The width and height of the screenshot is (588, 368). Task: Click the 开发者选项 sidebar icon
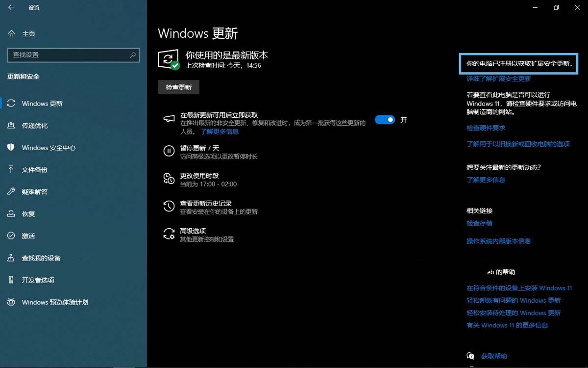11,280
